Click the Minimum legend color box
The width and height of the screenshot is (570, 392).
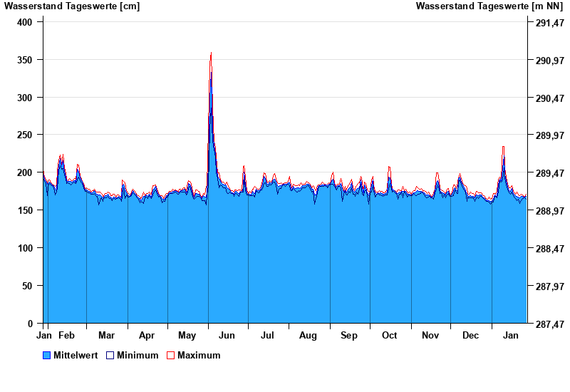[110, 356]
